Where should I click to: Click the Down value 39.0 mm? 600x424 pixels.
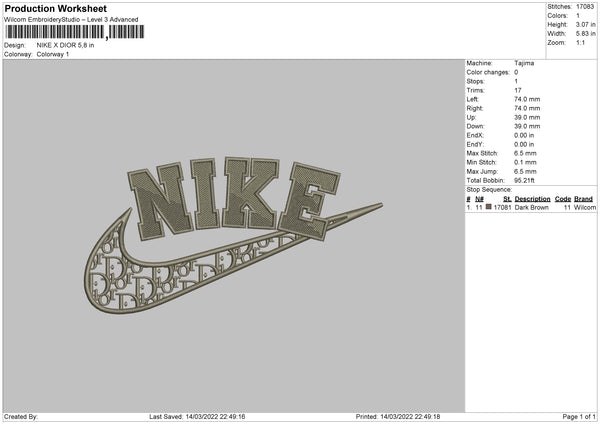coord(527,126)
